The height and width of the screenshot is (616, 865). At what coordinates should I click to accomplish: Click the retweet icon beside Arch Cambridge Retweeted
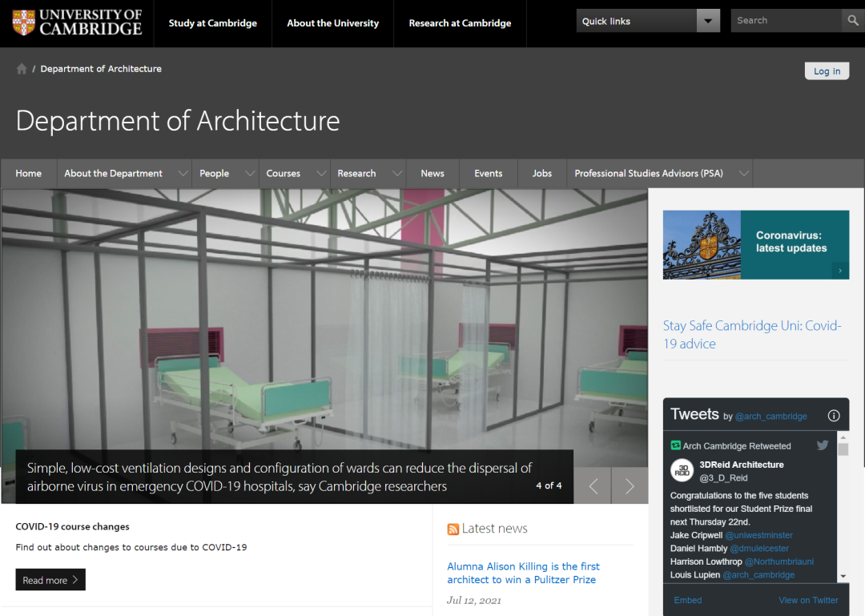(675, 445)
